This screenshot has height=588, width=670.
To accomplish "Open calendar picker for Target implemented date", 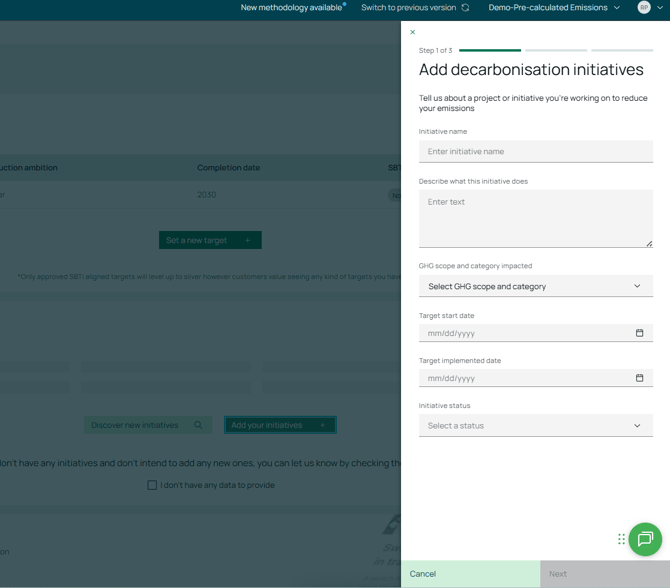I will click(x=639, y=378).
